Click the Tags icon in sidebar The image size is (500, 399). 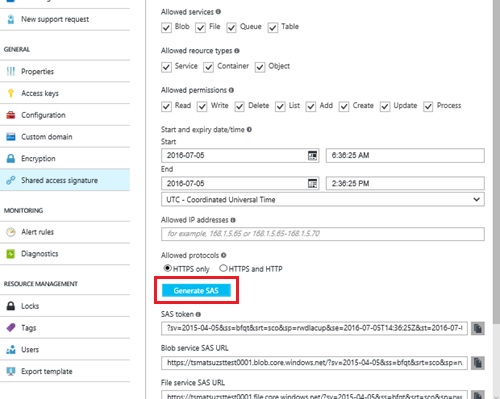[11, 328]
